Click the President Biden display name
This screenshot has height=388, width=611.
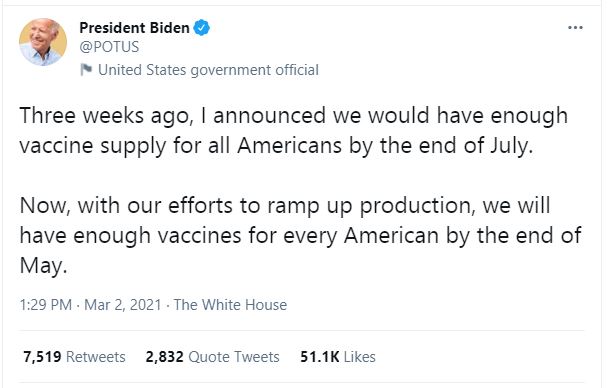134,28
